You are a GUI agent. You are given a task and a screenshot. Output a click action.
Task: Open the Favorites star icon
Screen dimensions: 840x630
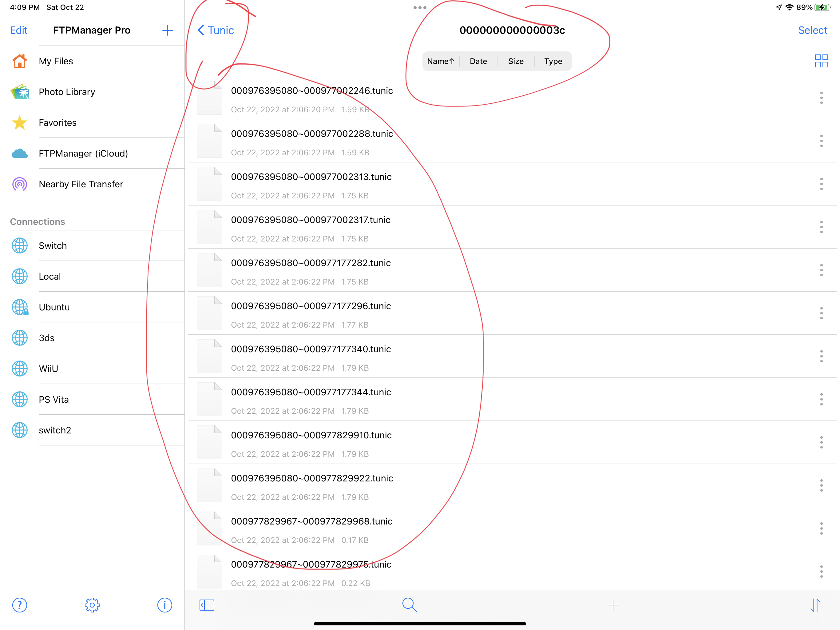19,122
